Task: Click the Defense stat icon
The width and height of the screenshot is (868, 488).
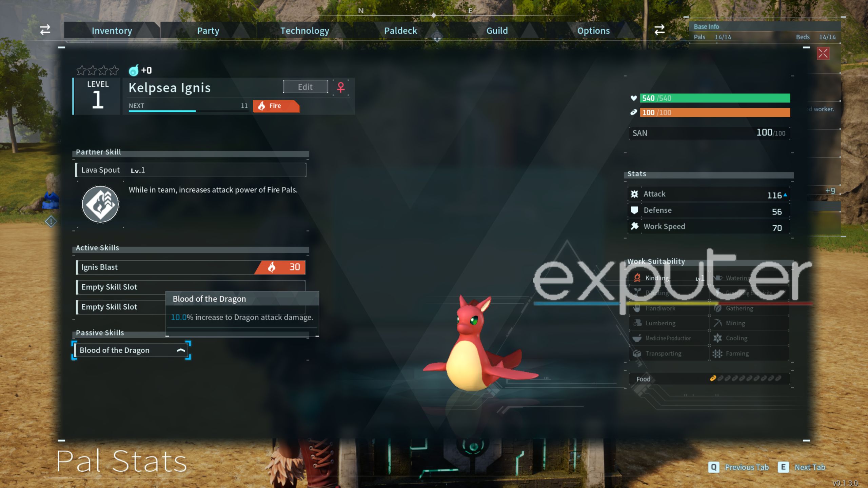Action: coord(635,210)
